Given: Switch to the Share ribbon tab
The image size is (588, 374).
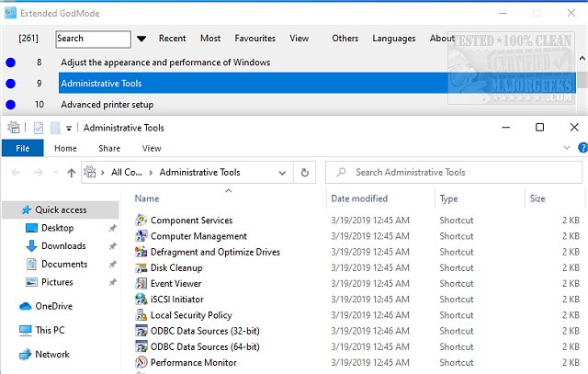Looking at the screenshot, I should [109, 148].
